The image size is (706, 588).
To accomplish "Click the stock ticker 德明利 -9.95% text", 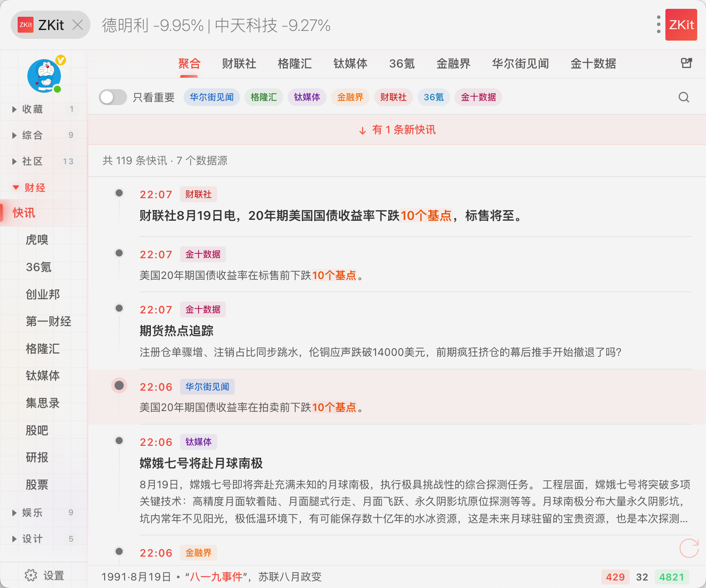I will (x=153, y=26).
